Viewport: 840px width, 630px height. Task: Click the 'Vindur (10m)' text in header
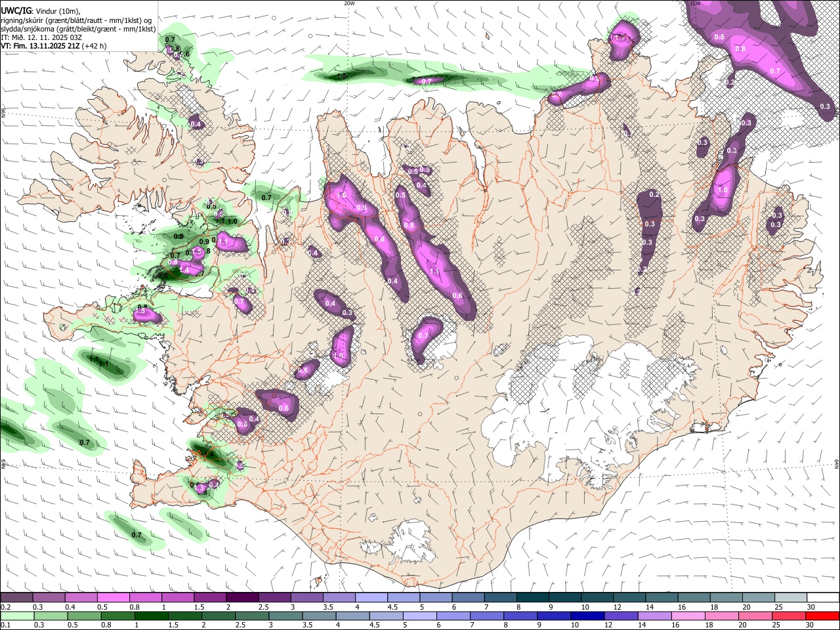pos(57,11)
